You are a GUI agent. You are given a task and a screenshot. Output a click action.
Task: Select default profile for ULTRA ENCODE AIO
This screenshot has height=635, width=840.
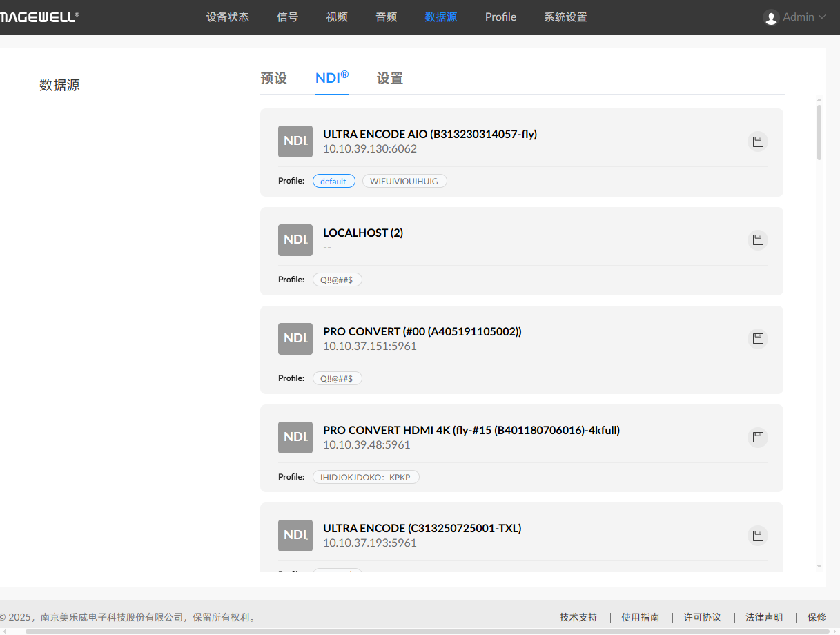[x=333, y=181]
